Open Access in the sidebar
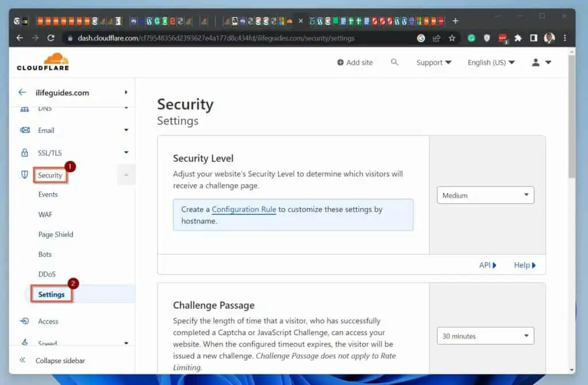The image size is (588, 385). (48, 321)
